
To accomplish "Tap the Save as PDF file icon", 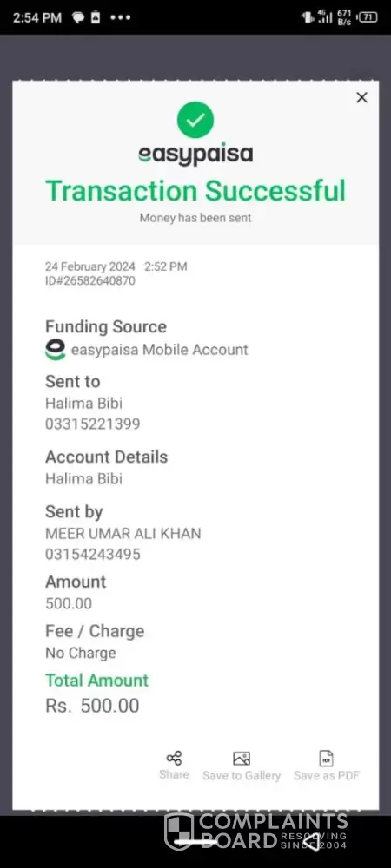I will pyautogui.click(x=326, y=758).
